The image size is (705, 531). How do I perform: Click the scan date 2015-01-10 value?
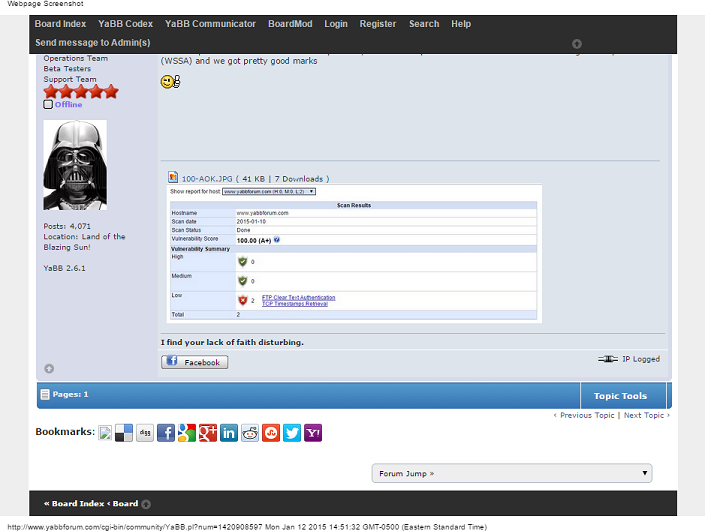pyautogui.click(x=251, y=222)
